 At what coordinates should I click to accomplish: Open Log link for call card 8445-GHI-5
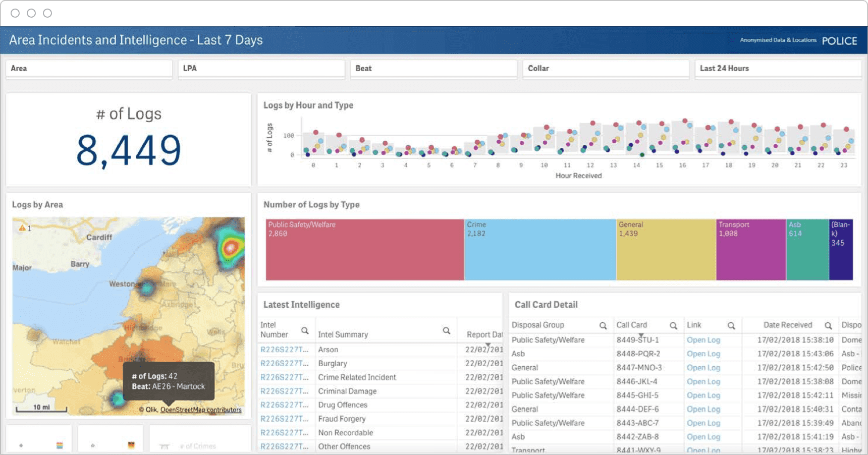[703, 395]
